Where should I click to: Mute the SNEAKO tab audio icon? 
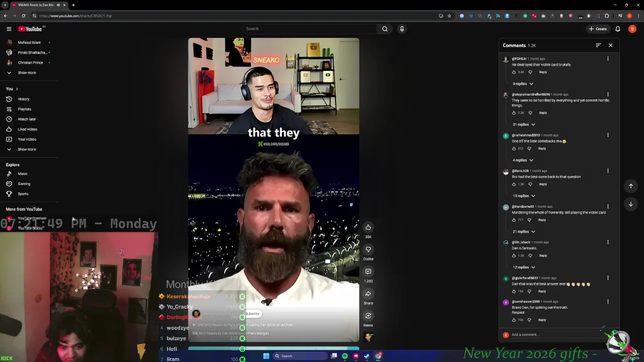tap(58, 5)
